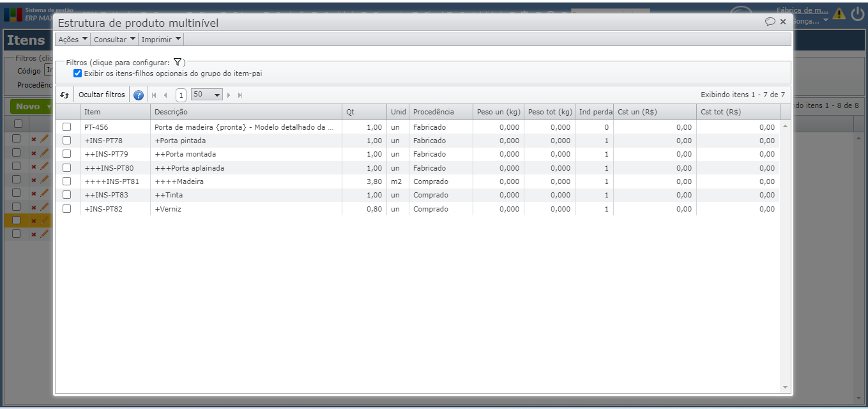The height and width of the screenshot is (409, 868).
Task: Click the yellow warning alert icon
Action: pos(839,13)
